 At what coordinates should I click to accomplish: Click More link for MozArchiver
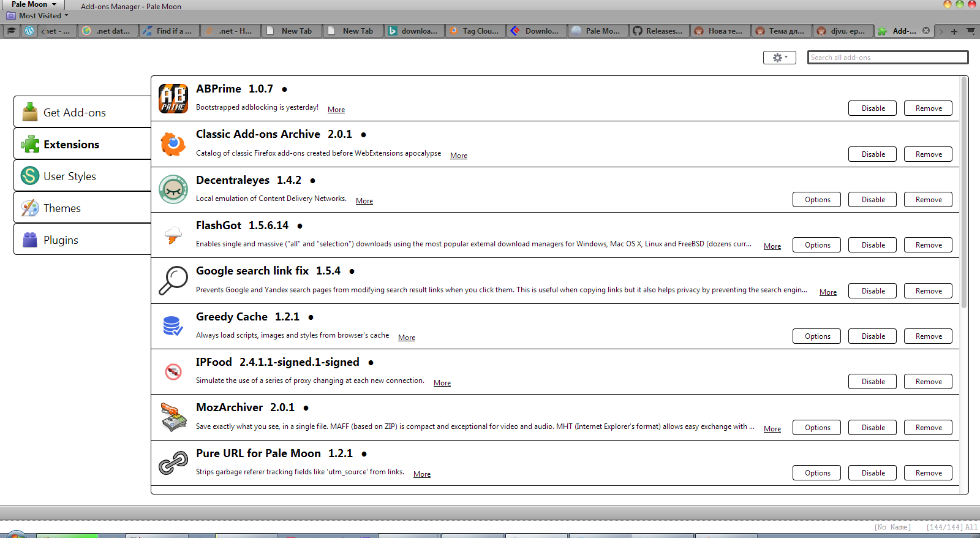click(772, 429)
